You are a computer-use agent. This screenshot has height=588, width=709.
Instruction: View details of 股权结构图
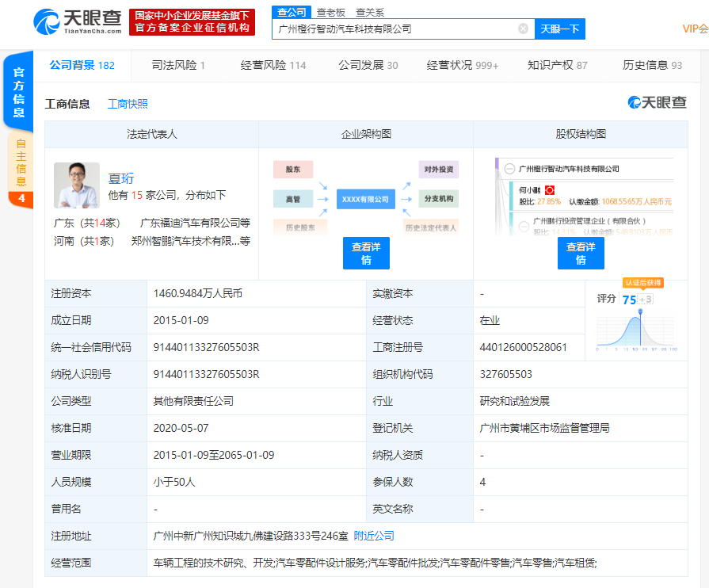click(581, 254)
